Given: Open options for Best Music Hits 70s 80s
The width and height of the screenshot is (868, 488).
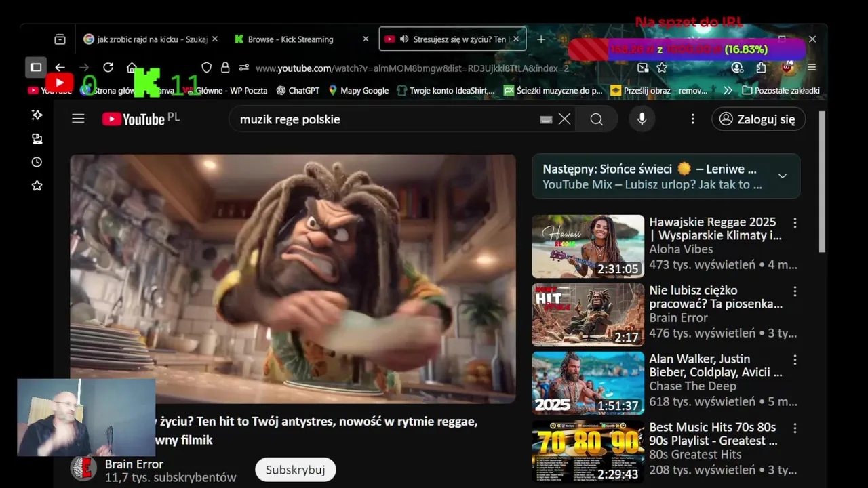Looking at the screenshot, I should point(795,428).
